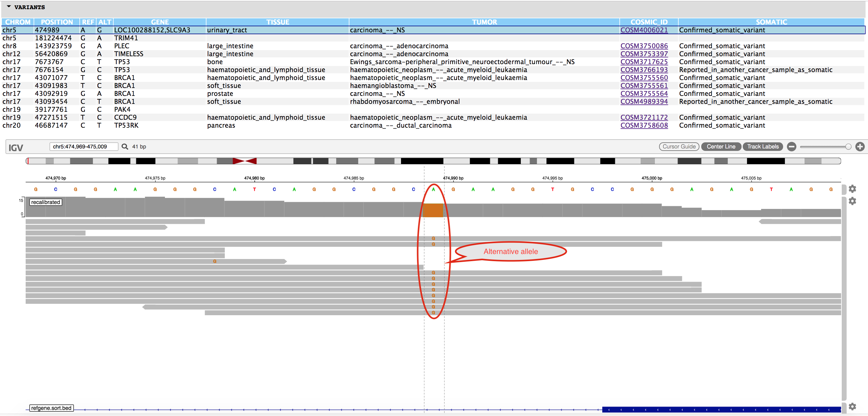Select the BRCA1 row at position 43071077
The image size is (868, 416).
click(433, 78)
